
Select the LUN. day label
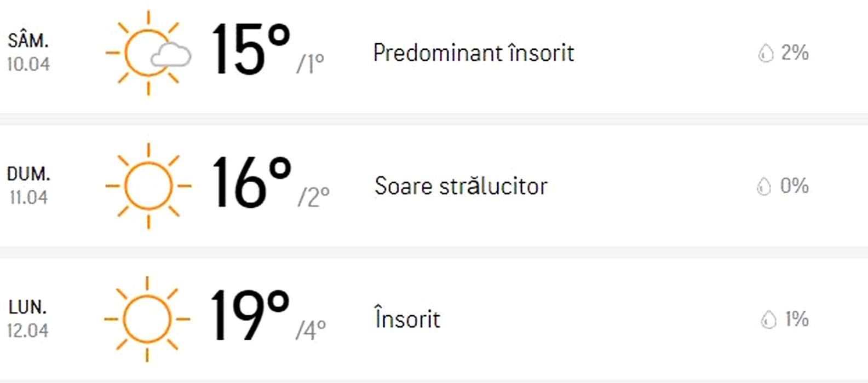click(27, 307)
